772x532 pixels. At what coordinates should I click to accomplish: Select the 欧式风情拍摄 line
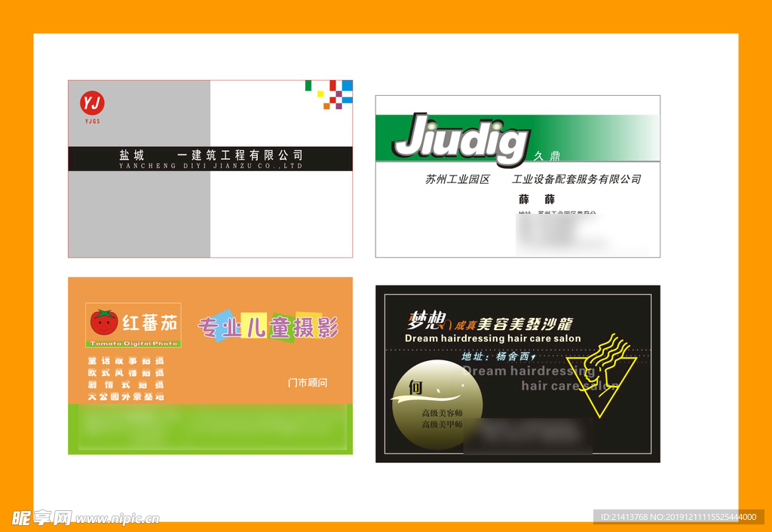[x=126, y=373]
